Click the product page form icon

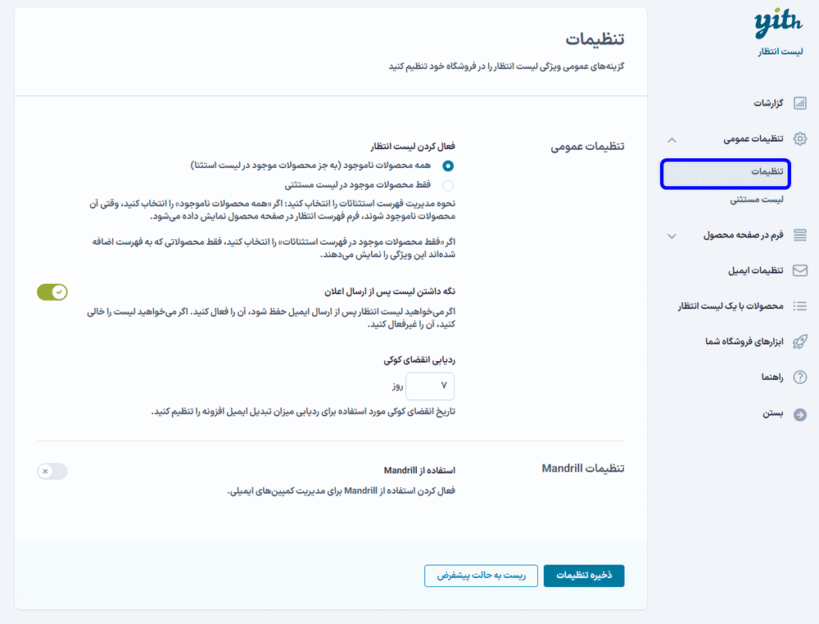tap(800, 235)
